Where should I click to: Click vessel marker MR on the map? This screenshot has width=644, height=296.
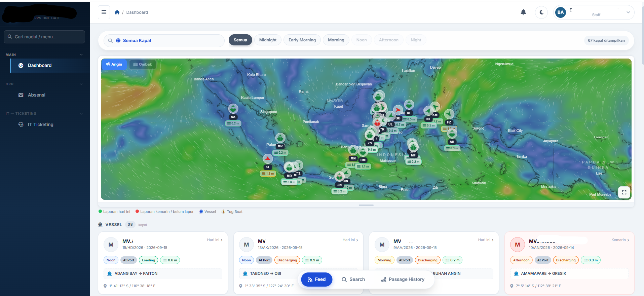[280, 138]
